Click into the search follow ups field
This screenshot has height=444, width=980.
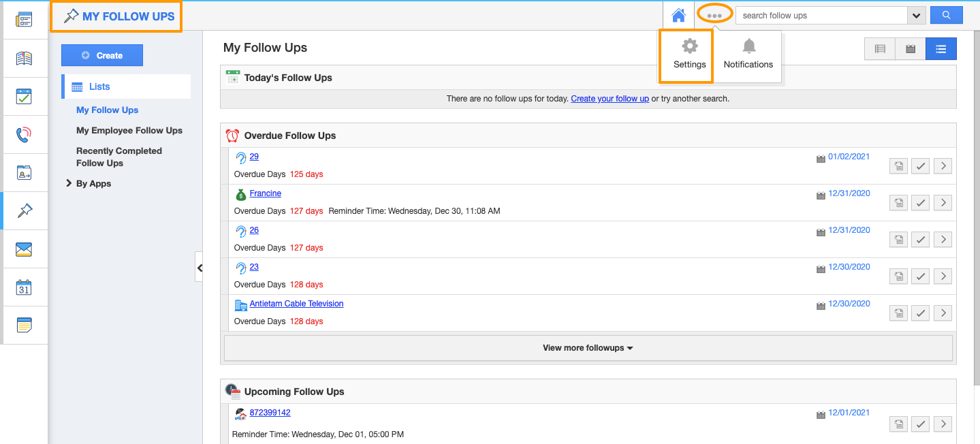tap(821, 16)
